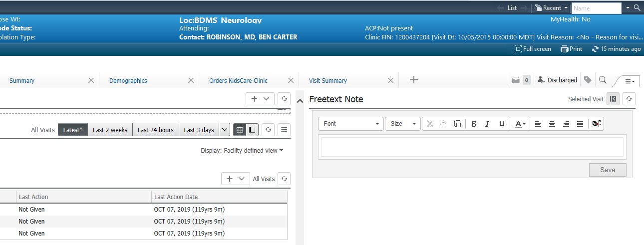Switch to table grid view
644x245 pixels.
[240, 130]
